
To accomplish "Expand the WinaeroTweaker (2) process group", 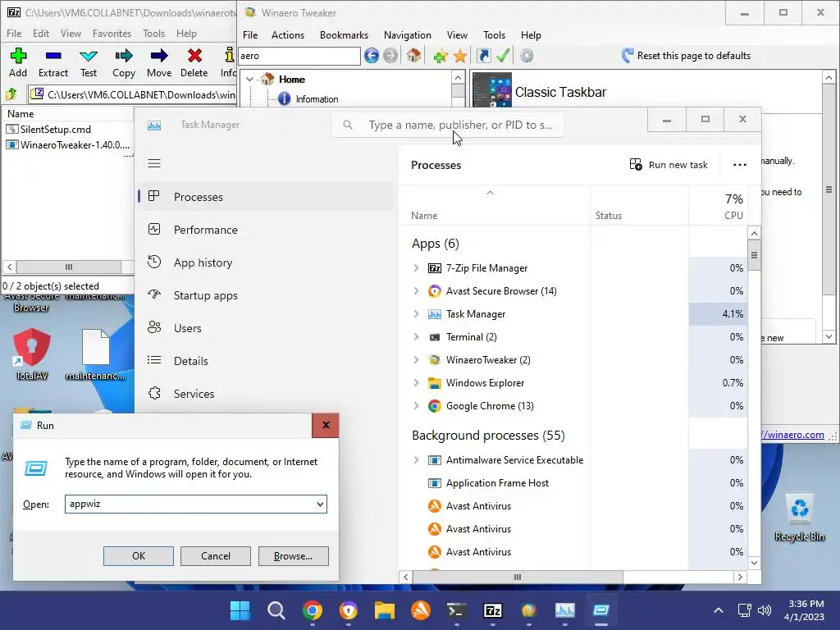I will coord(416,360).
